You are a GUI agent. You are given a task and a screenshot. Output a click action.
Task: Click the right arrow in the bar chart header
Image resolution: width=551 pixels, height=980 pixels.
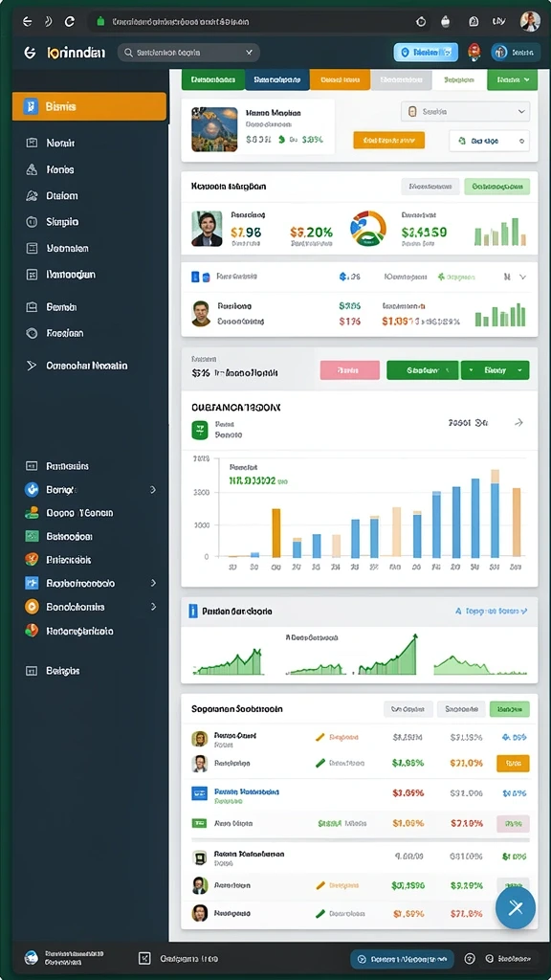point(518,422)
